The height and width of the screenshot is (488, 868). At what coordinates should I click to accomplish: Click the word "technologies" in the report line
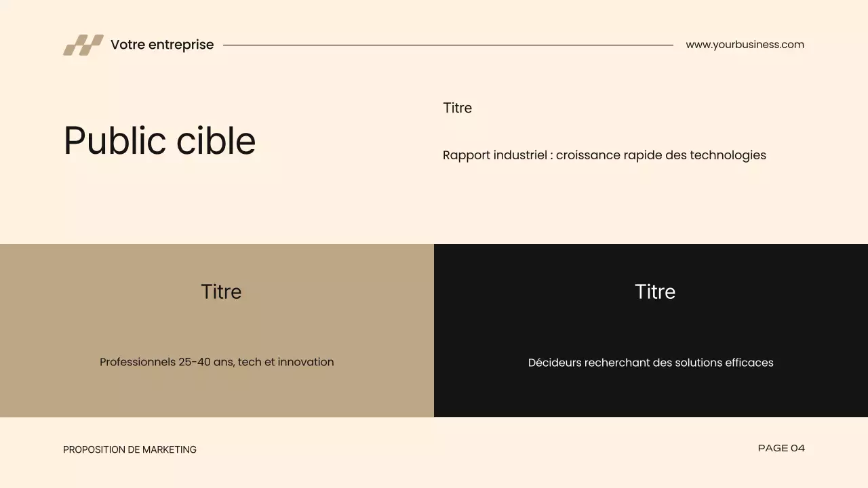[x=728, y=155]
